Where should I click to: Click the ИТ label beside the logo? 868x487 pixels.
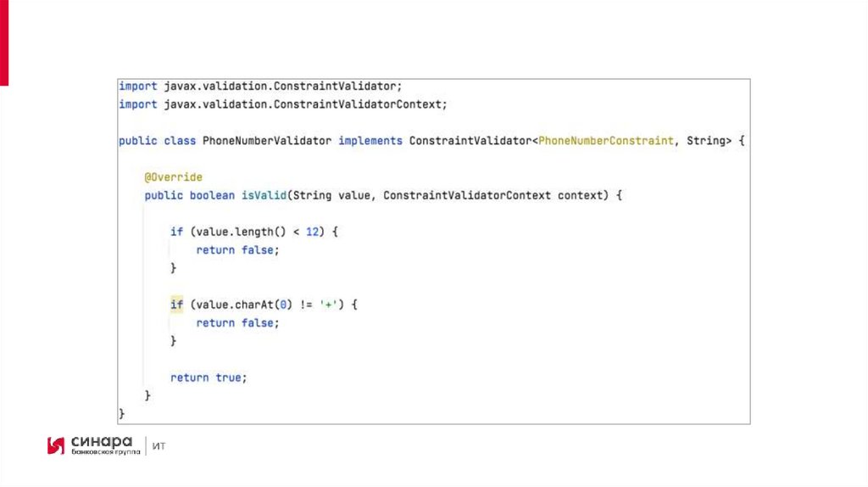coord(159,445)
